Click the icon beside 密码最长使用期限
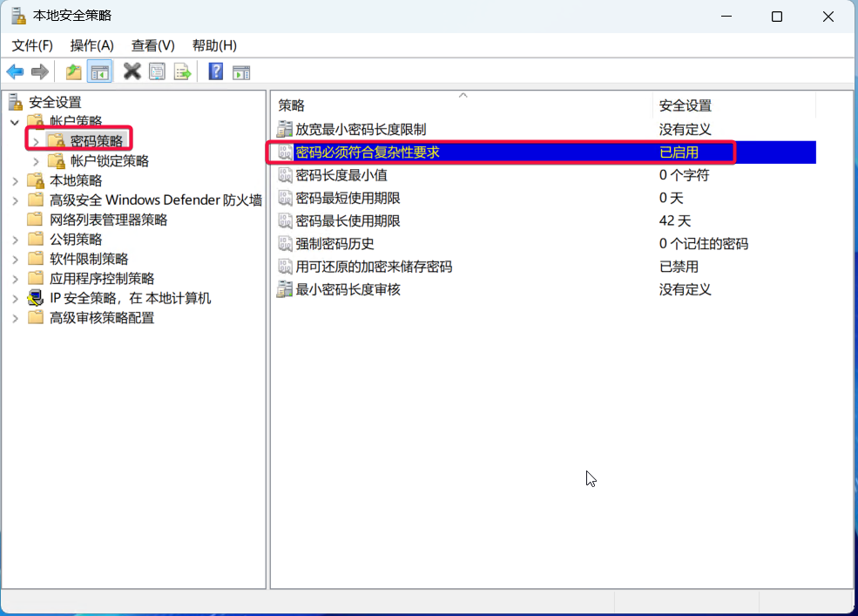The image size is (858, 616). [285, 220]
